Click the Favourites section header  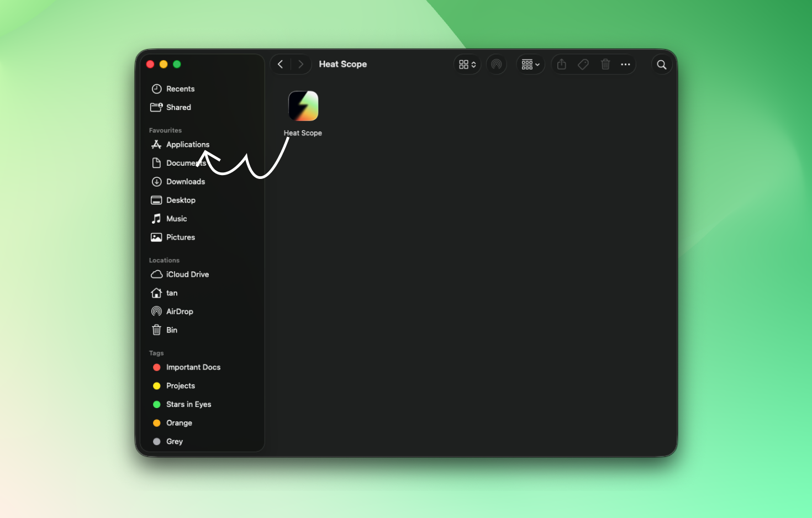pyautogui.click(x=165, y=130)
